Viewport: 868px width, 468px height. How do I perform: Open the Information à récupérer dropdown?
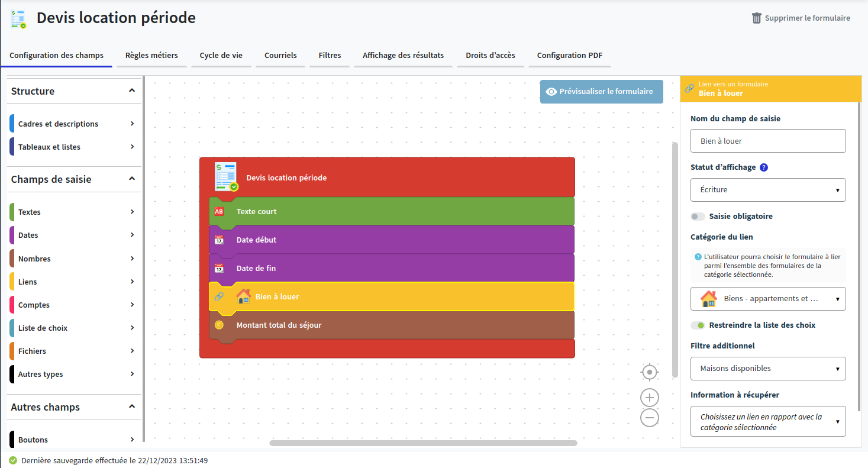pyautogui.click(x=767, y=421)
